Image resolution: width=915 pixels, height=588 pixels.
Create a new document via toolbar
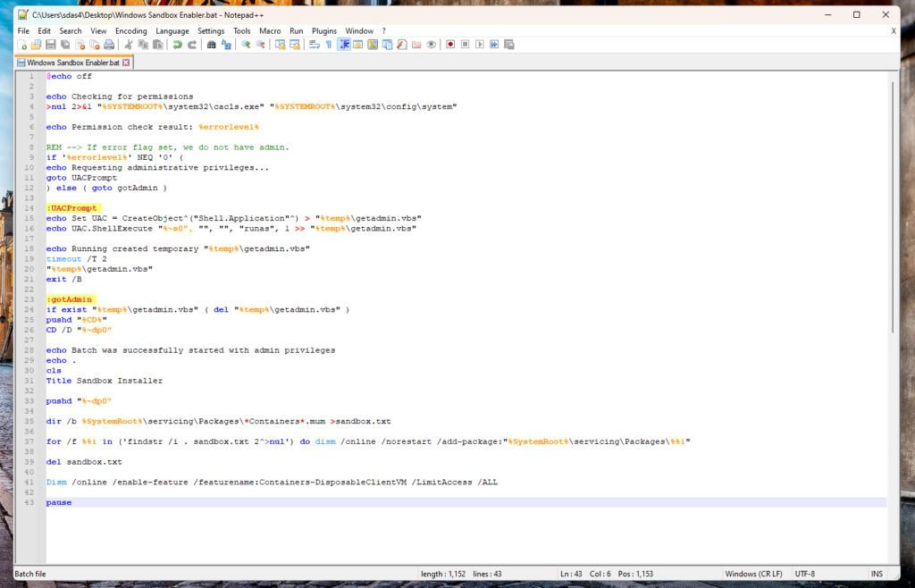(x=22, y=45)
